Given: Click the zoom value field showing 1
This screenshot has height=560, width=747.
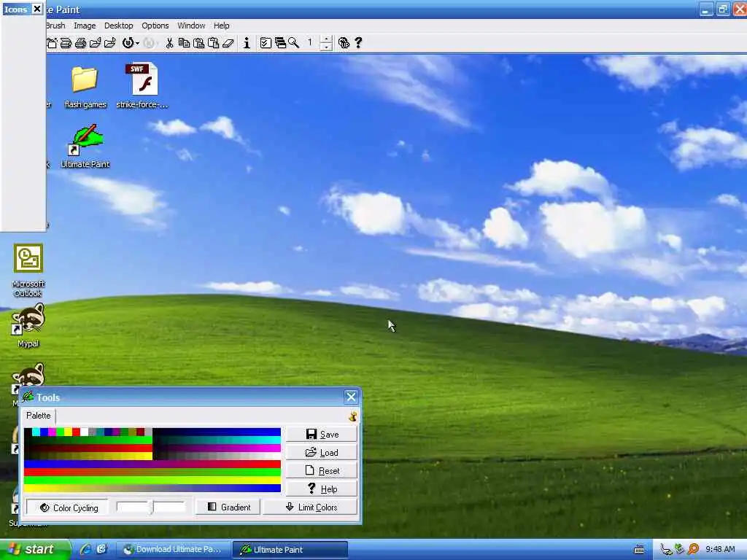Looking at the screenshot, I should coord(310,43).
